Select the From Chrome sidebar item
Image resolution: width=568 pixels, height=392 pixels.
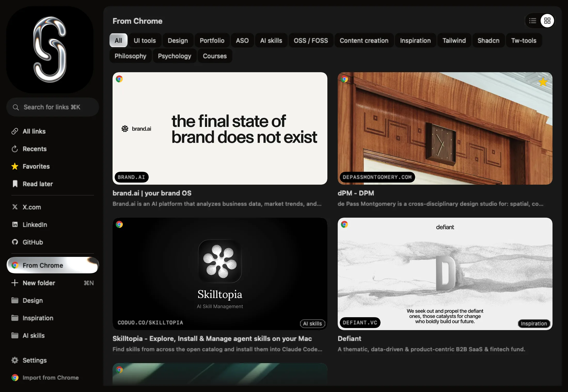click(x=53, y=265)
